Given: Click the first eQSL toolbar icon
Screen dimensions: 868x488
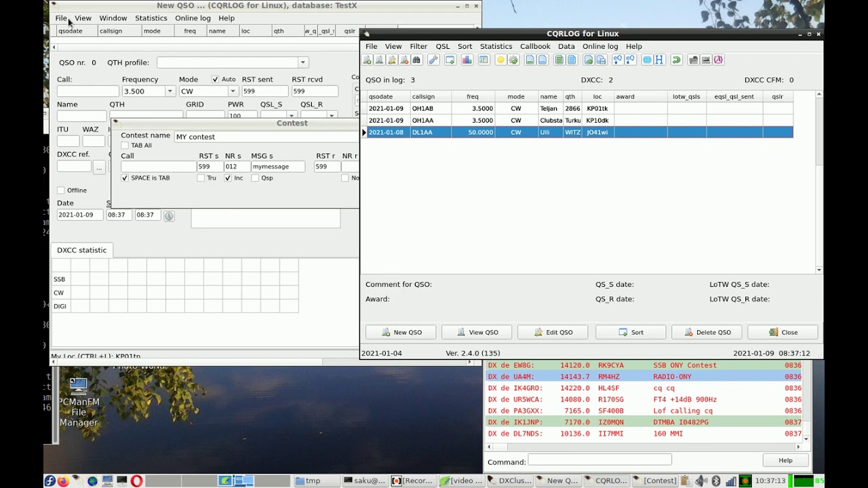Looking at the screenshot, I should [617, 60].
